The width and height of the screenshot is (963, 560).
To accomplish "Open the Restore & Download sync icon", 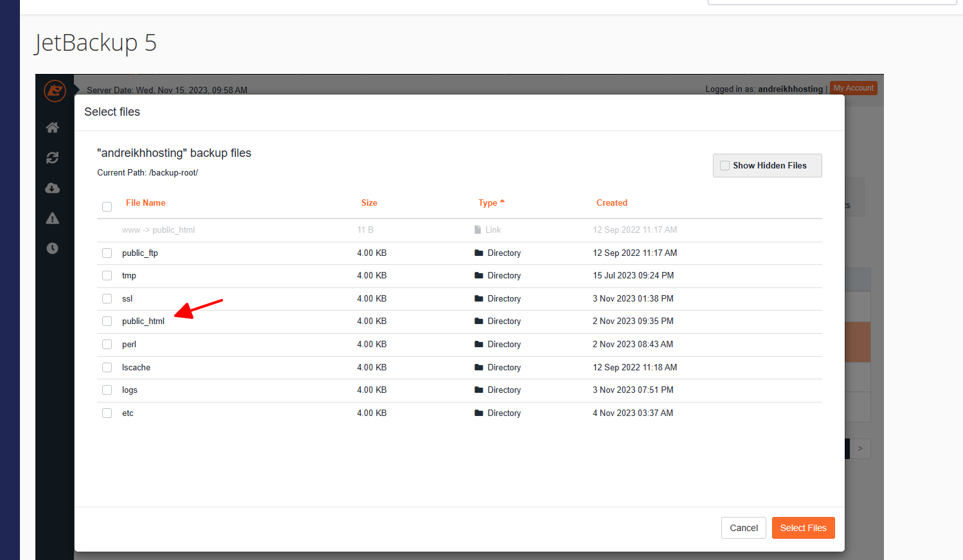I will coord(53,158).
